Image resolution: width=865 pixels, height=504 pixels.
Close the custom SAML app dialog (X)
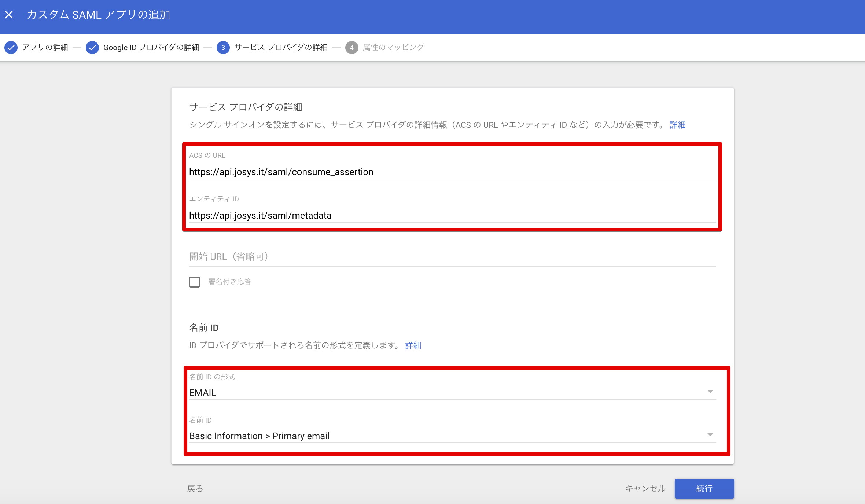pos(9,15)
